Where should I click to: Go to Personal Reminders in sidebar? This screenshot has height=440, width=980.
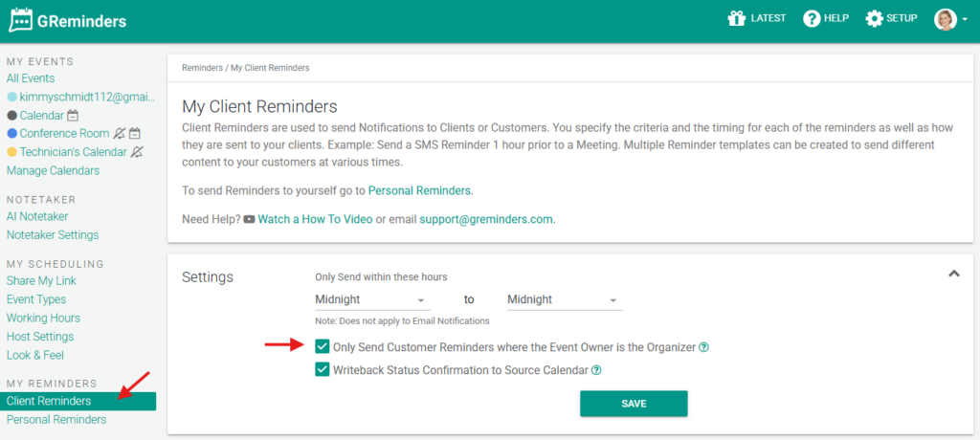[56, 420]
